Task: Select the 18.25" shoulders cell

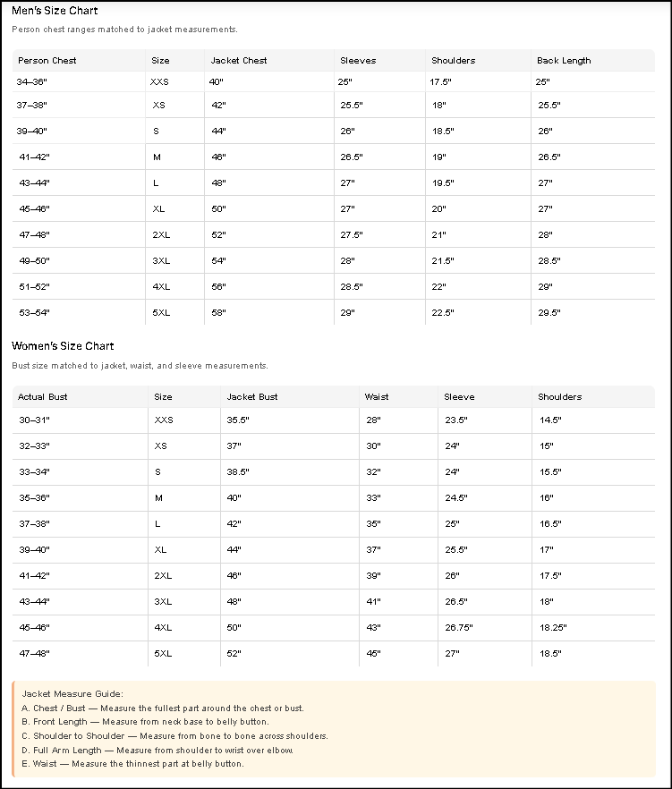Action: (552, 628)
